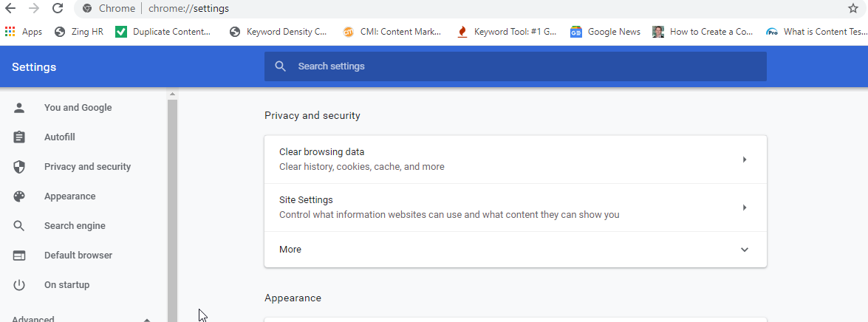868x322 pixels.
Task: Click the On startup power icon
Action: [19, 285]
